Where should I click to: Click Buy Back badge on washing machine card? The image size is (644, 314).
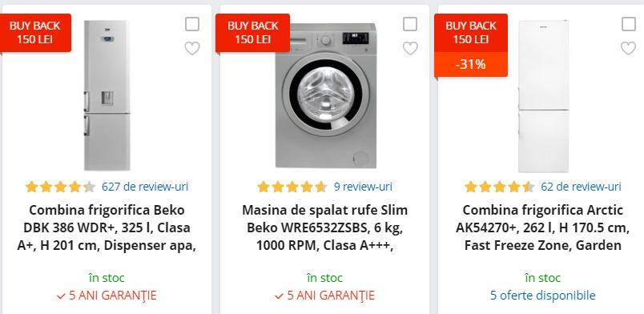(x=253, y=33)
